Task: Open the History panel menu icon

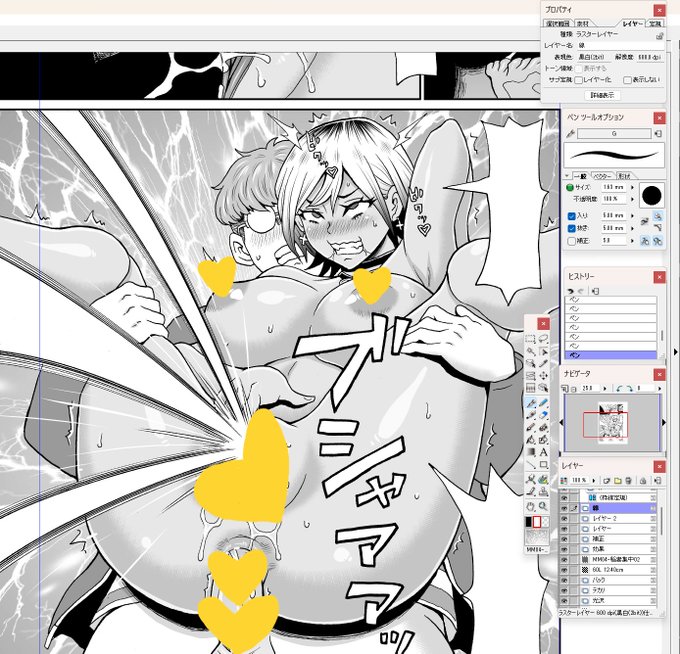Action: [595, 291]
